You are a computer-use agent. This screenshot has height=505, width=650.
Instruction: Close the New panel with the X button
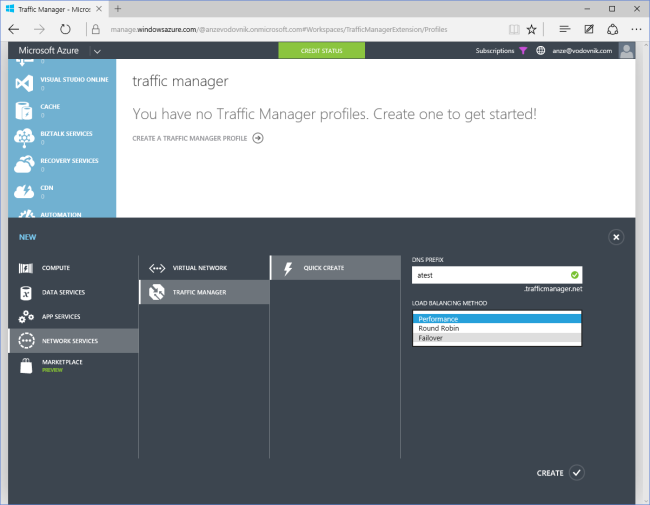click(616, 237)
